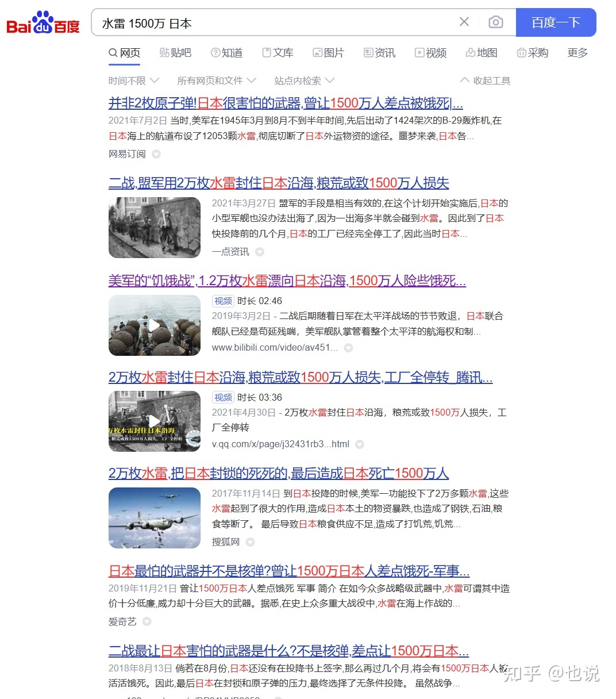This screenshot has height=699, width=616.
Task: Open the first result about 并非2枚原子弹
Action: coord(285,103)
